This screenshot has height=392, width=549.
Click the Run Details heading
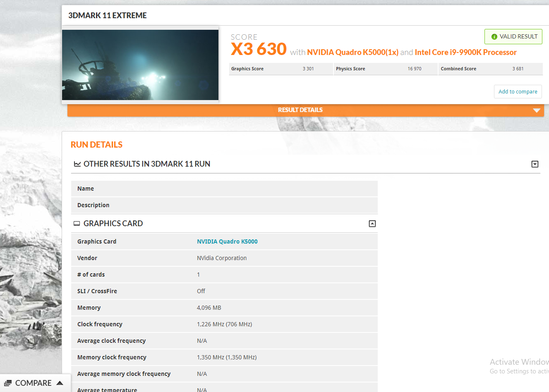[96, 145]
